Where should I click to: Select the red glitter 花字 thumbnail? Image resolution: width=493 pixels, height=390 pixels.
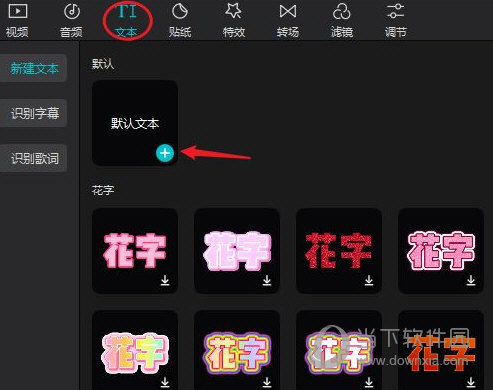(x=339, y=251)
